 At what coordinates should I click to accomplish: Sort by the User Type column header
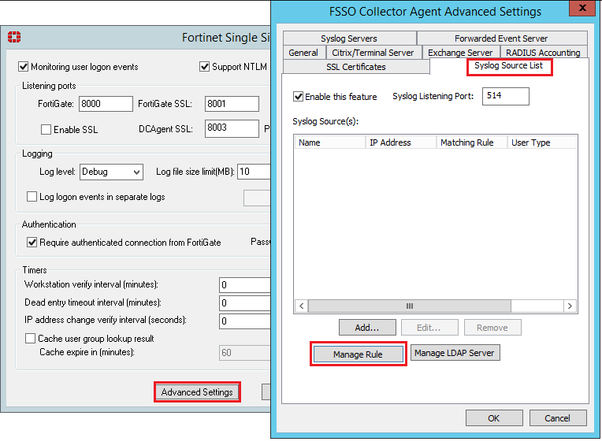click(x=542, y=142)
